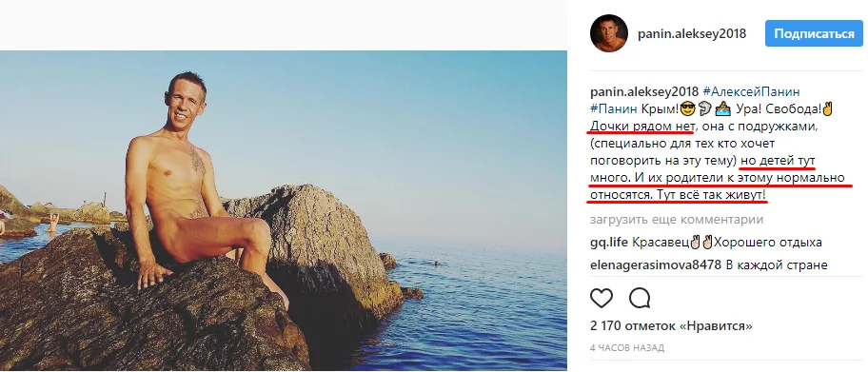The width and height of the screenshot is (868, 372).
Task: Open the caption's panin.aleksey2018 username link
Action: tap(644, 92)
